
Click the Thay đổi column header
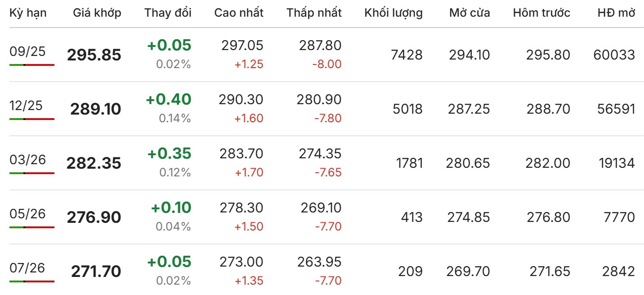pos(168,13)
